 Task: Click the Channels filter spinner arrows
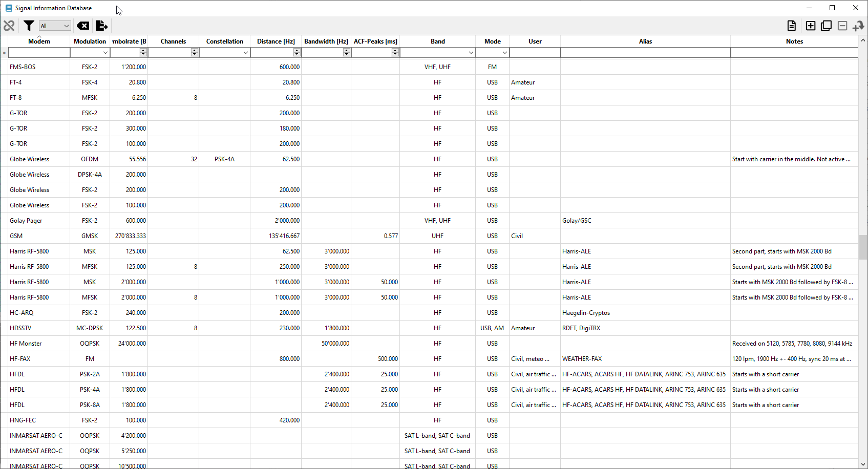tap(194, 52)
